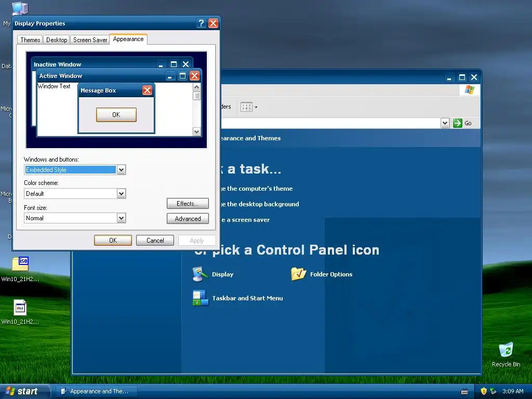The height and width of the screenshot is (399, 532).
Task: Expand the Color scheme dropdown
Action: [121, 194]
